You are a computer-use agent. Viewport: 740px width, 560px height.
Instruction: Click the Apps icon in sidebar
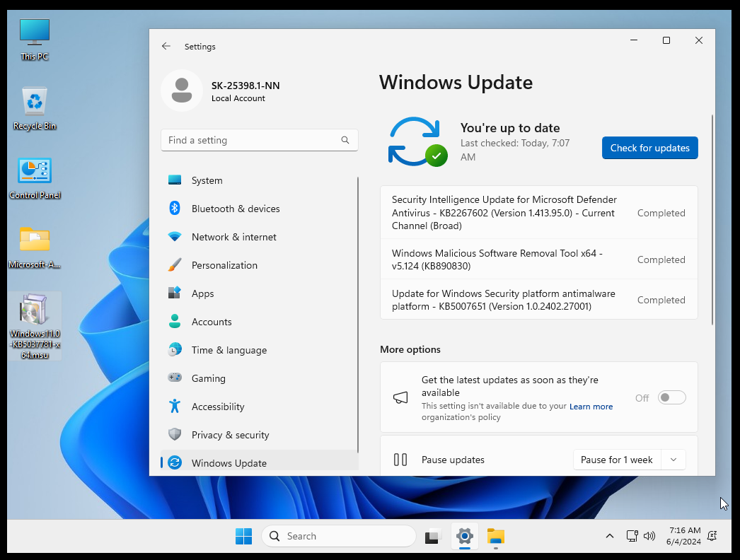pyautogui.click(x=175, y=293)
